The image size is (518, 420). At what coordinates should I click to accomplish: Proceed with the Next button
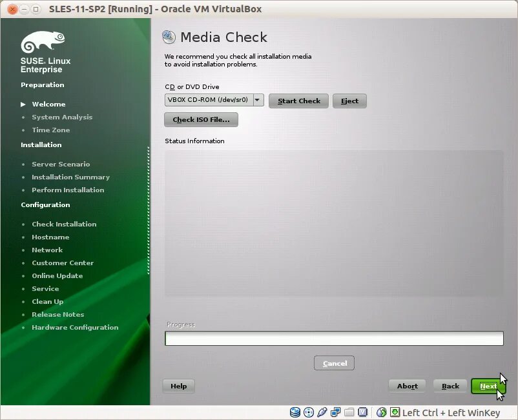tap(488, 386)
